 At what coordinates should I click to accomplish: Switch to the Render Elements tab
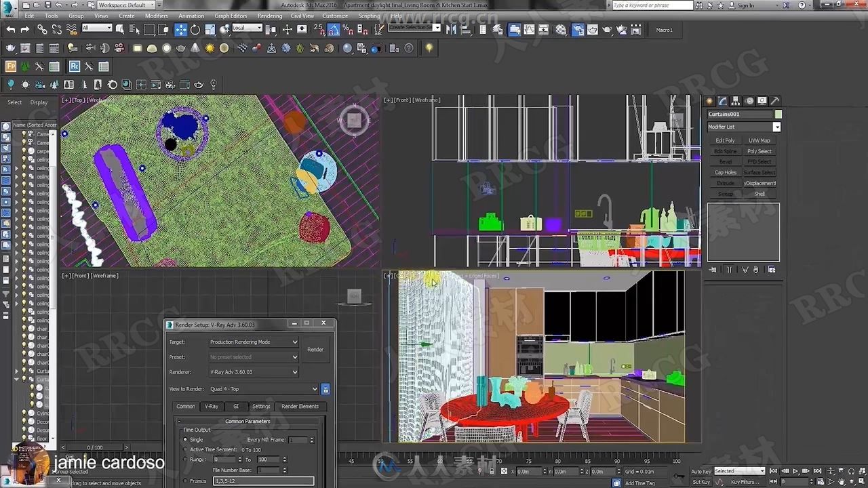point(300,406)
